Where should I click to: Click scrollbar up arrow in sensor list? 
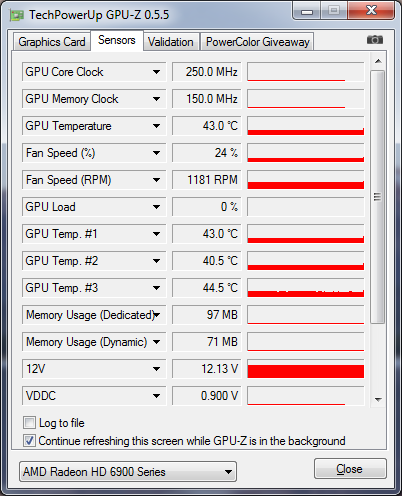pyautogui.click(x=378, y=61)
